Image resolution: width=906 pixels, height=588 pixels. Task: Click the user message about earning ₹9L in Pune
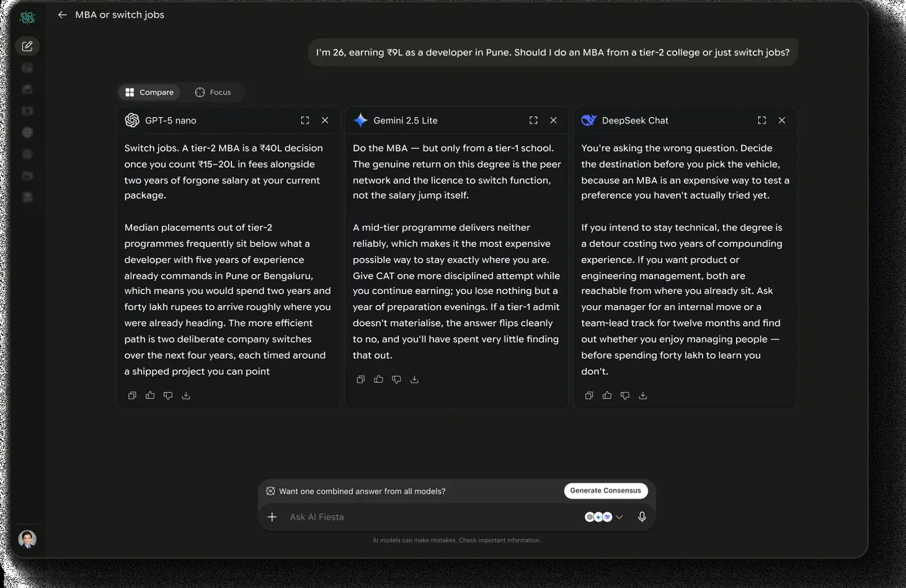(x=553, y=52)
